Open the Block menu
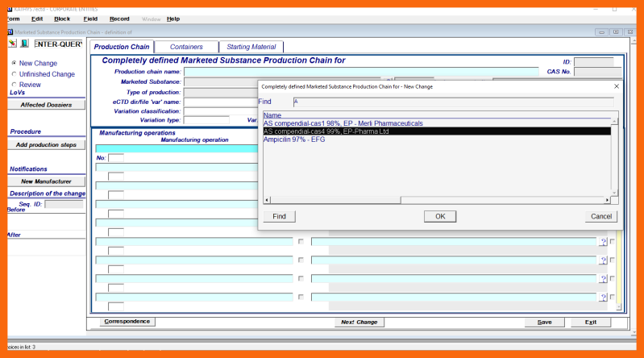This screenshot has height=358, width=644. click(x=62, y=19)
